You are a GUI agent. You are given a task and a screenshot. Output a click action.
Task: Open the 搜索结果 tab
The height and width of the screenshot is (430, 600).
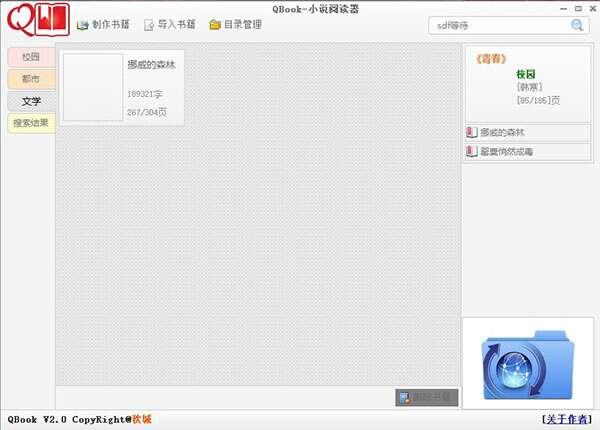click(31, 123)
